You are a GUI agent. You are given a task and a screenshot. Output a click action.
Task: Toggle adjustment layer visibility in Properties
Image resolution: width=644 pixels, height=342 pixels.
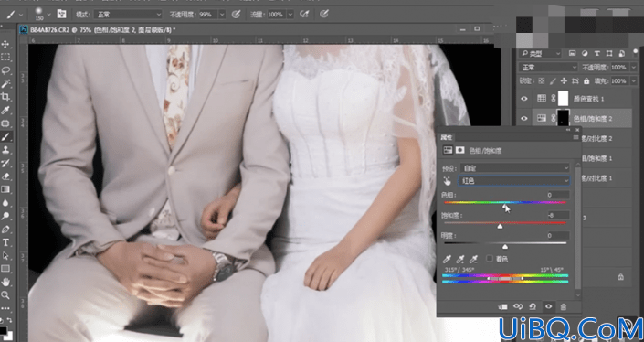548,306
